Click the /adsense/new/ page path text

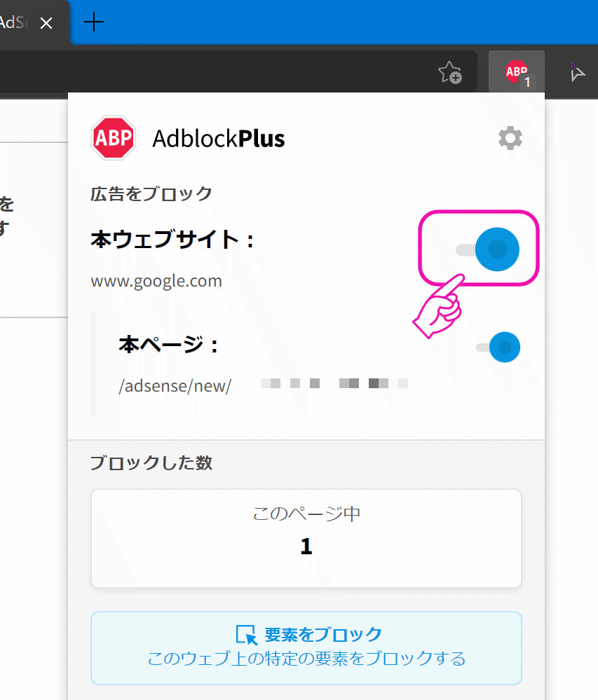(x=175, y=385)
